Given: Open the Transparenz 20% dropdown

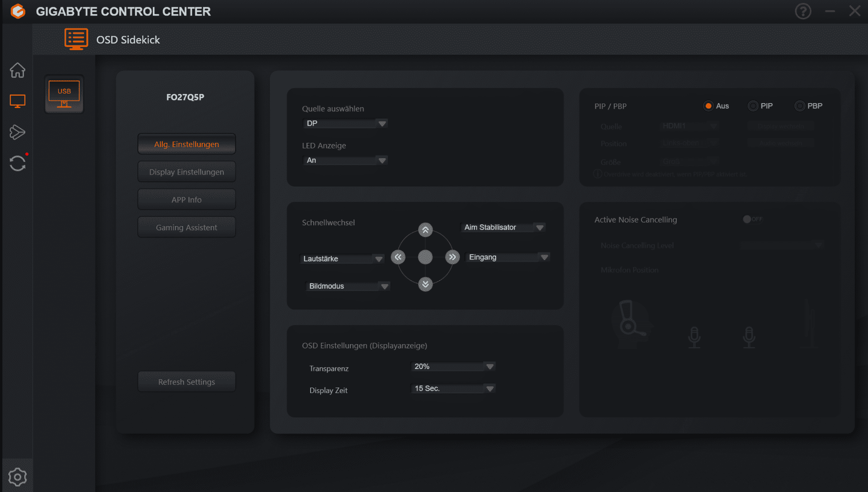Looking at the screenshot, I should click(453, 366).
